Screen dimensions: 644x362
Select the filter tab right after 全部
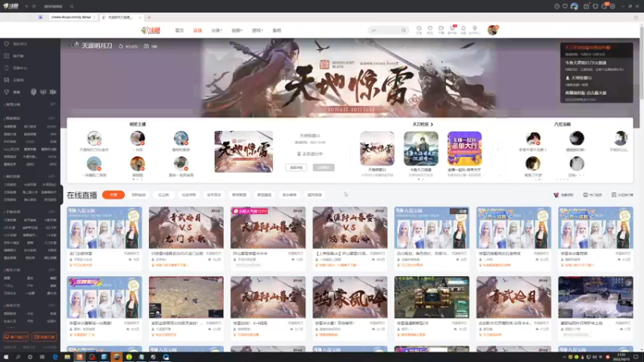point(138,195)
